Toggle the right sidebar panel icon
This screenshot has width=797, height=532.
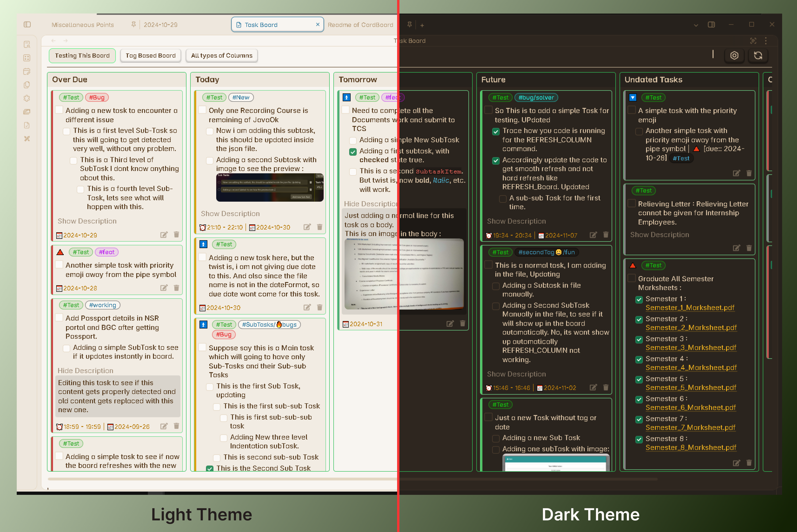tap(711, 24)
